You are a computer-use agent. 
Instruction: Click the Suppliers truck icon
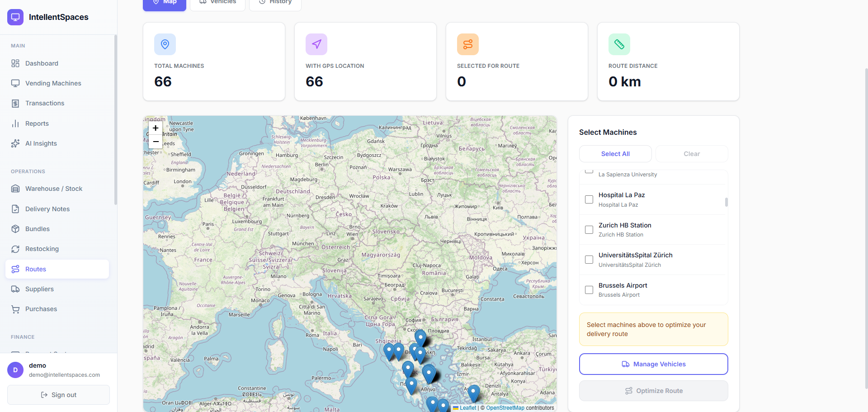(15, 289)
